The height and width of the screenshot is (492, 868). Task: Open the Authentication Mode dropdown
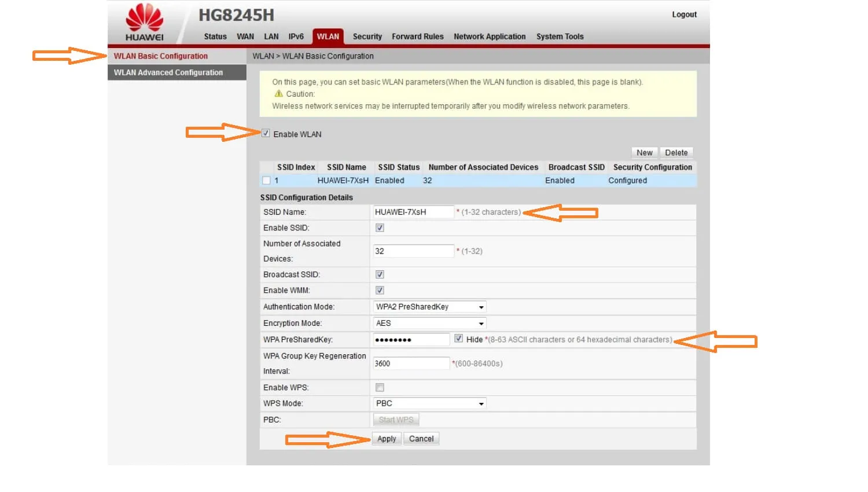[x=429, y=307]
